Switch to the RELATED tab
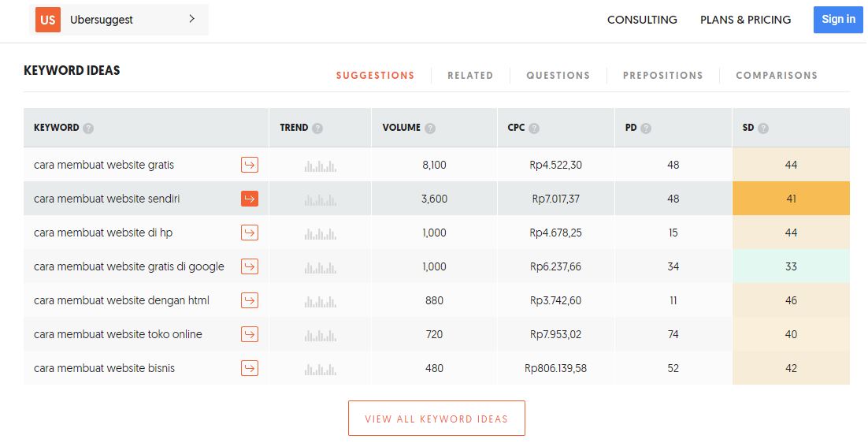 coord(470,76)
